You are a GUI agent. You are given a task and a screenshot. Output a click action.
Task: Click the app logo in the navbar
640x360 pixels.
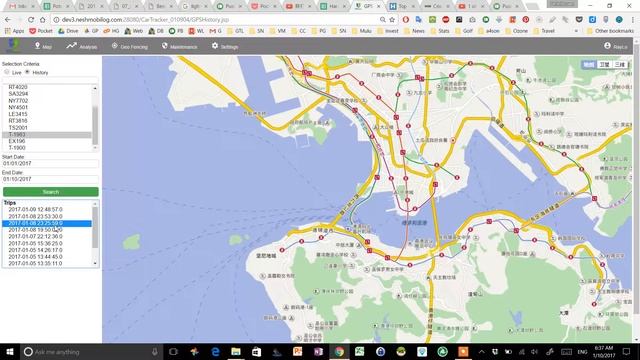point(13,46)
